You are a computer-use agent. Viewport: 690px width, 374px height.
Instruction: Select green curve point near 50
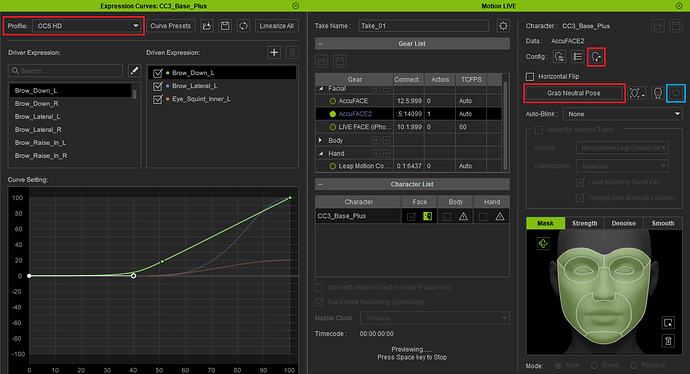pyautogui.click(x=162, y=261)
